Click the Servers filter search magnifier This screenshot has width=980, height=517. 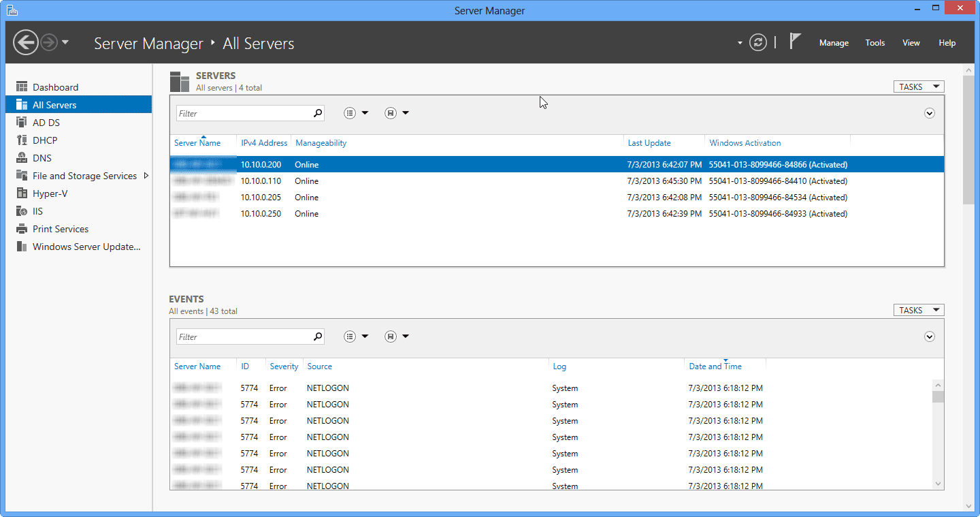click(317, 113)
